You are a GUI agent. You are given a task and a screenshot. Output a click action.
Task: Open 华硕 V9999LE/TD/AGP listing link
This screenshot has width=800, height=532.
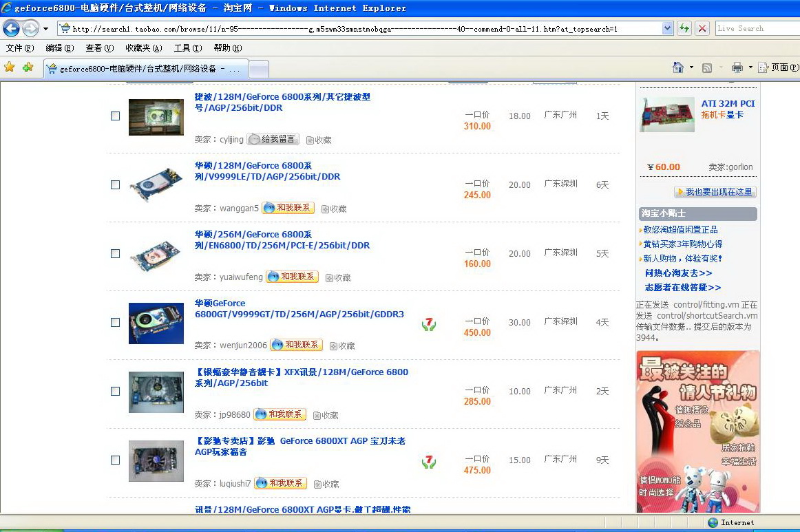tap(267, 171)
